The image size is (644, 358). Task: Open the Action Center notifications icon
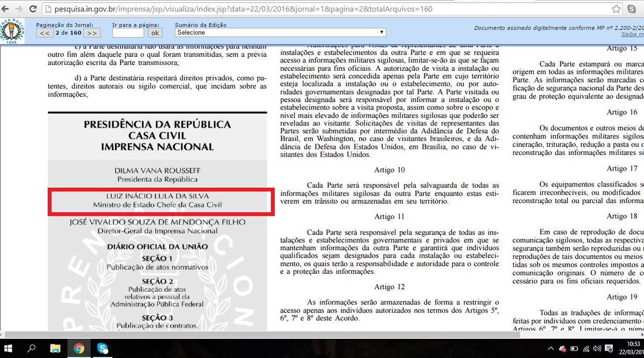point(610,349)
